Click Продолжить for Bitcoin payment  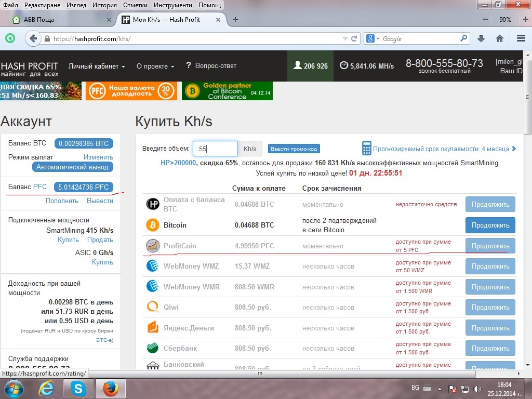490,225
